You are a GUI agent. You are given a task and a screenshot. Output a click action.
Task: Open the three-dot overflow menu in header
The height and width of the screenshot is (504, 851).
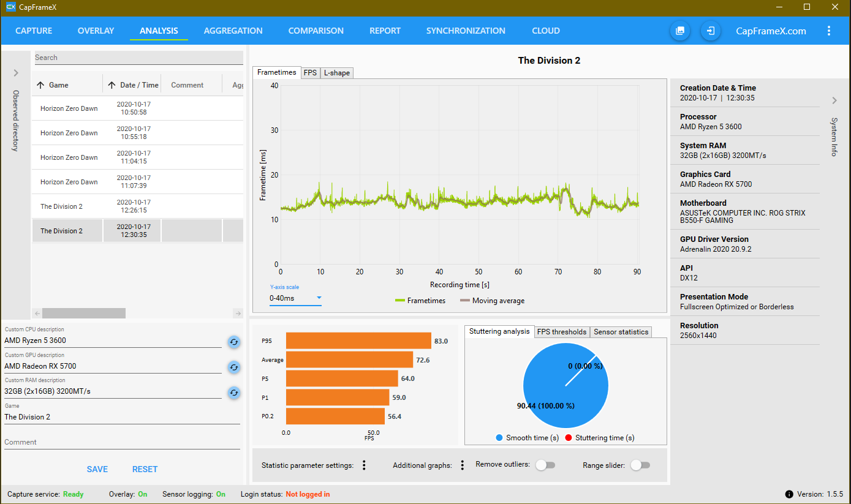(x=829, y=31)
